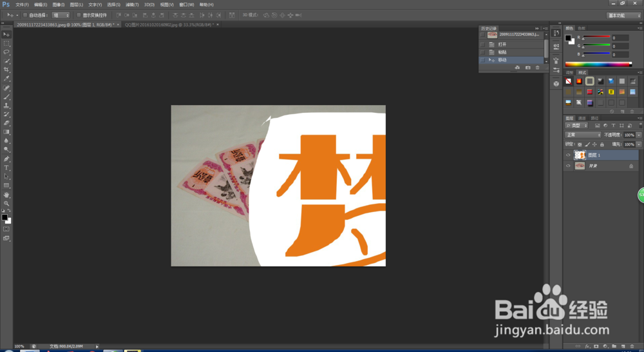Enable the 显示变换控件 checkbox

coord(79,15)
